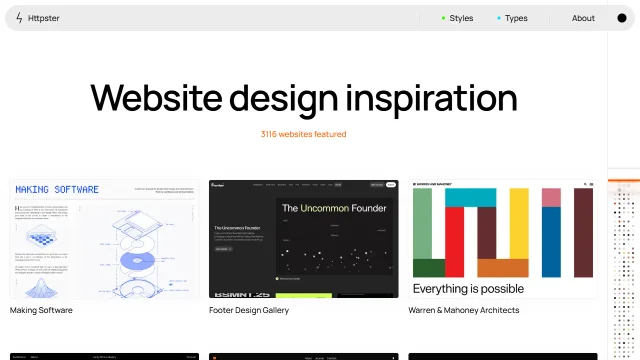Screen dimensions: 640x360
Task: Open the Footer Design Gallery thumbnail
Action: coord(304,239)
